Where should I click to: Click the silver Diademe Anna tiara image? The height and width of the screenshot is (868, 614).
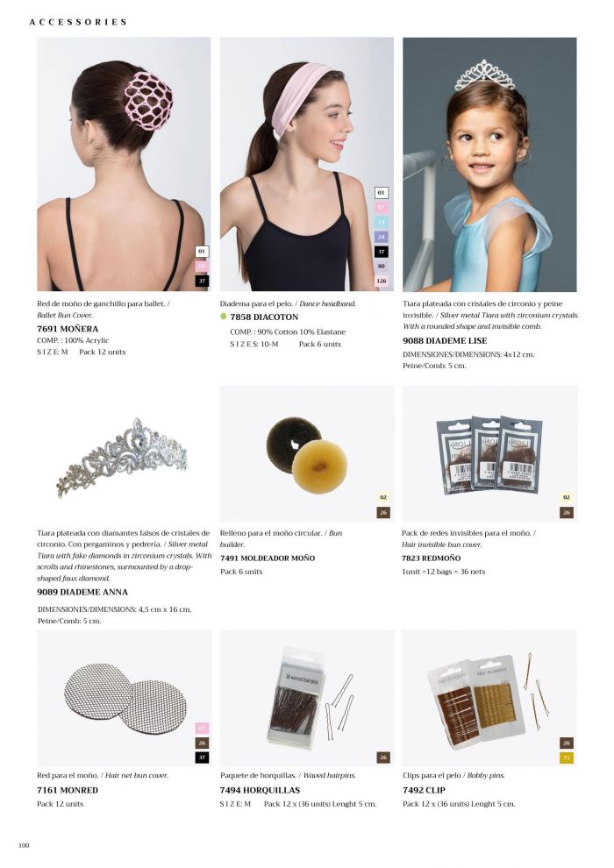point(123,456)
